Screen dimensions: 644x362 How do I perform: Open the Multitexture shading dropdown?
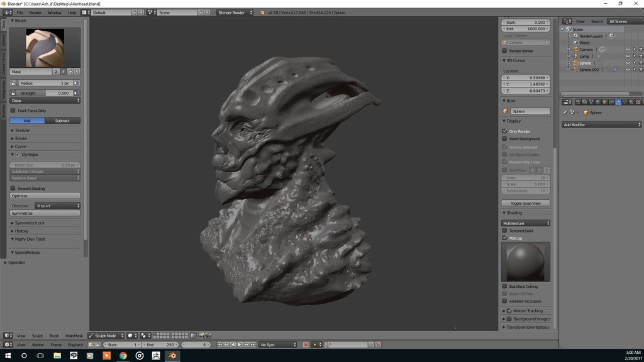pos(526,223)
